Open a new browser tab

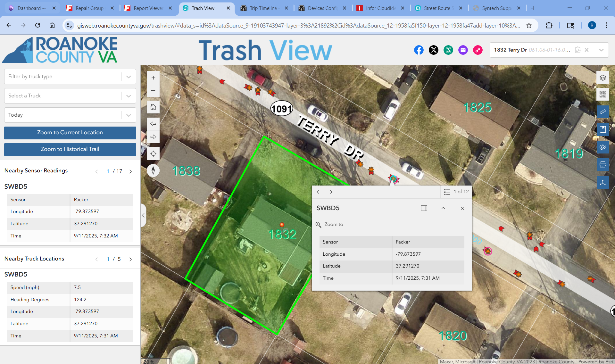coord(533,8)
